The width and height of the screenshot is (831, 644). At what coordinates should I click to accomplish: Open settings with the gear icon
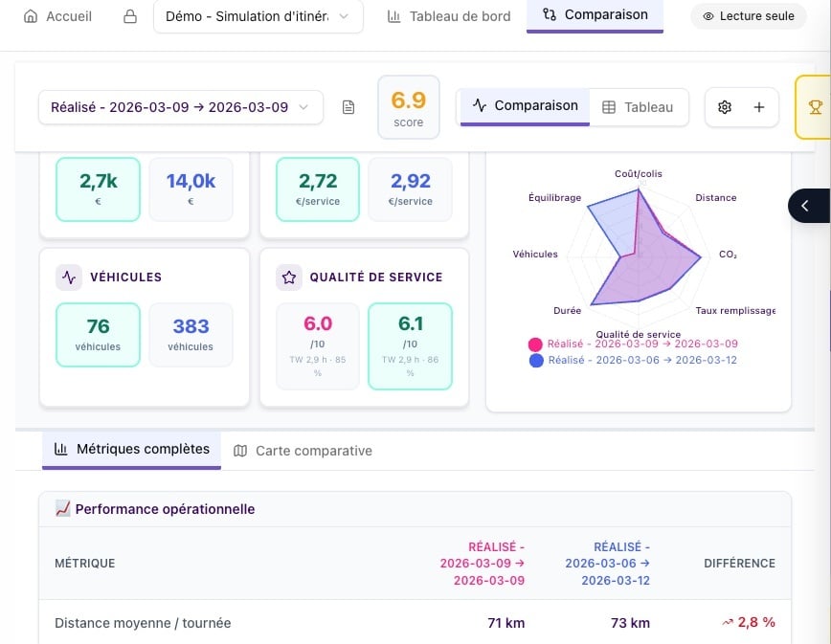click(x=725, y=107)
